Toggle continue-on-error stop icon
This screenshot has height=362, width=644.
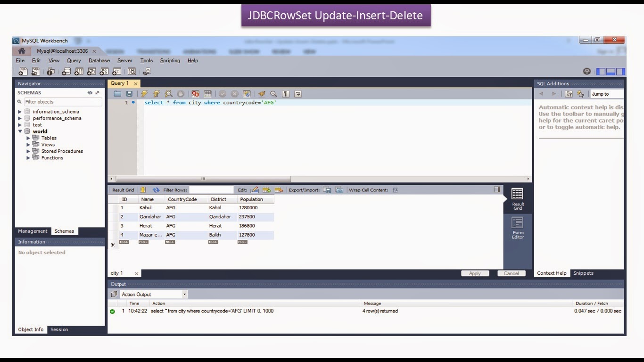(x=196, y=94)
